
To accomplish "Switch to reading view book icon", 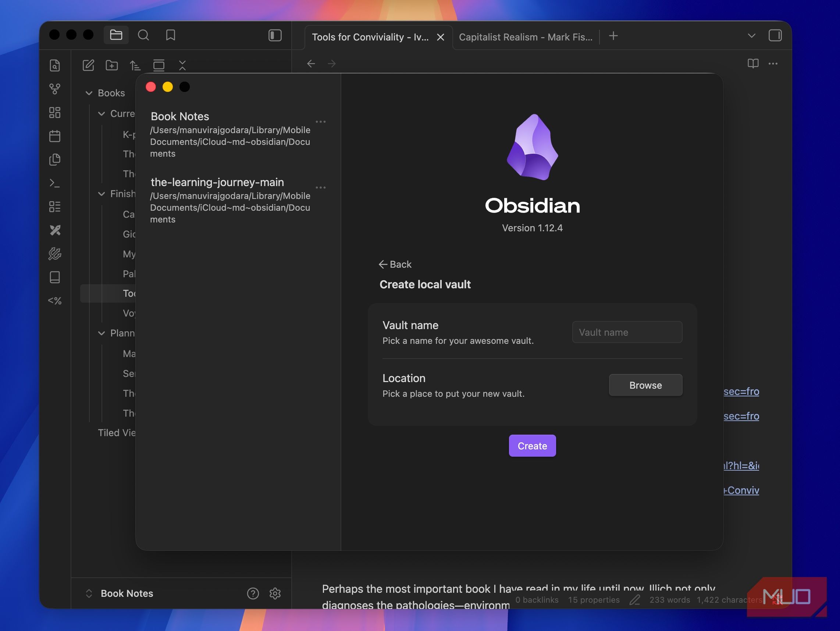I will click(x=753, y=63).
